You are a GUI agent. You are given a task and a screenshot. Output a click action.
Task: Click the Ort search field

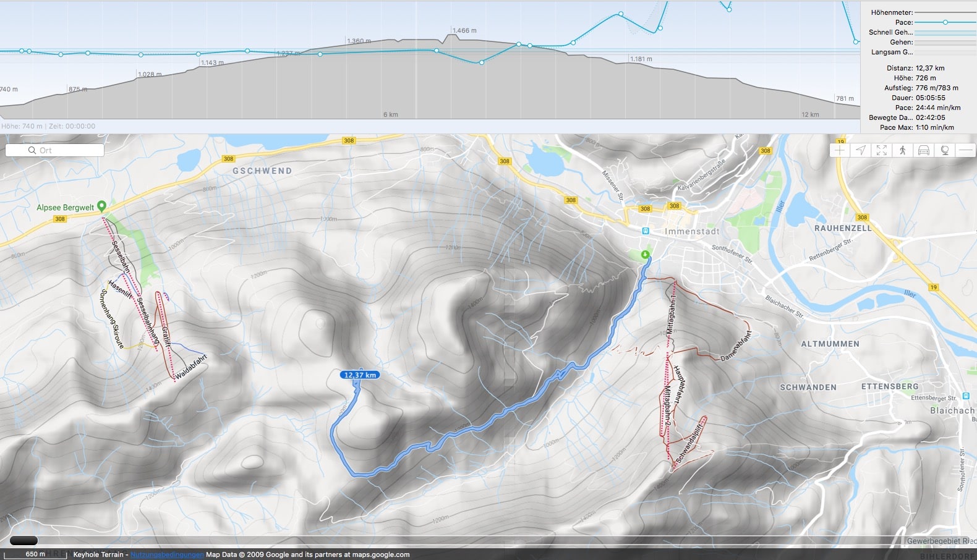pyautogui.click(x=54, y=150)
